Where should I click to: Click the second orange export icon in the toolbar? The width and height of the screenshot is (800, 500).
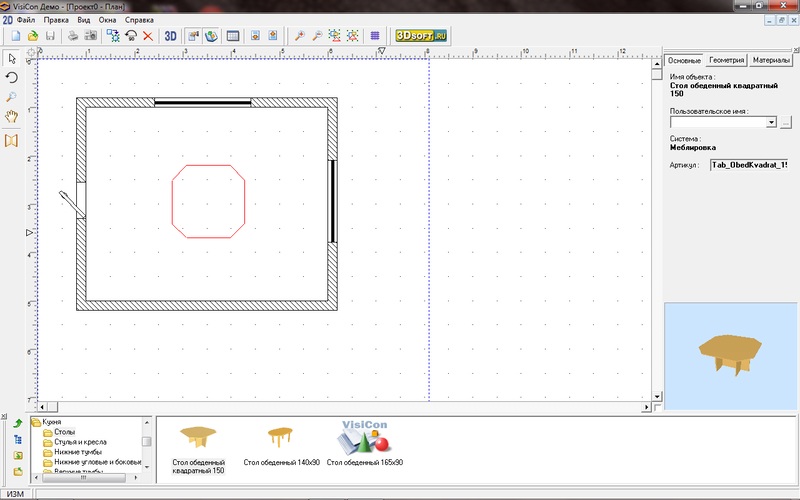pyautogui.click(x=273, y=36)
